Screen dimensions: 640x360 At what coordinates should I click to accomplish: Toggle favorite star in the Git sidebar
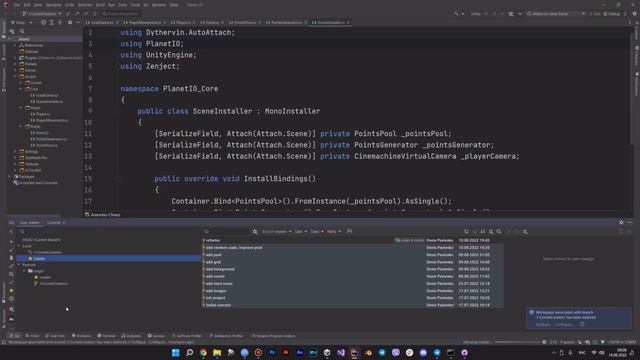11,291
